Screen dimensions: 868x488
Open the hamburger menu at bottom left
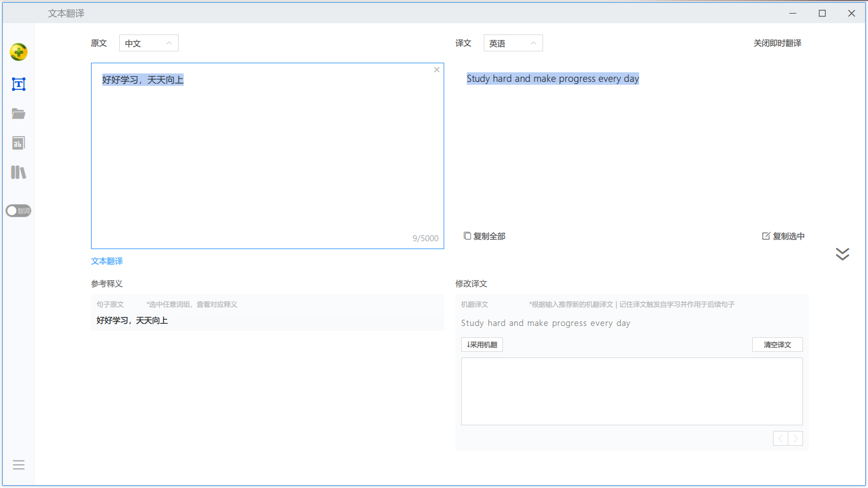[x=19, y=465]
